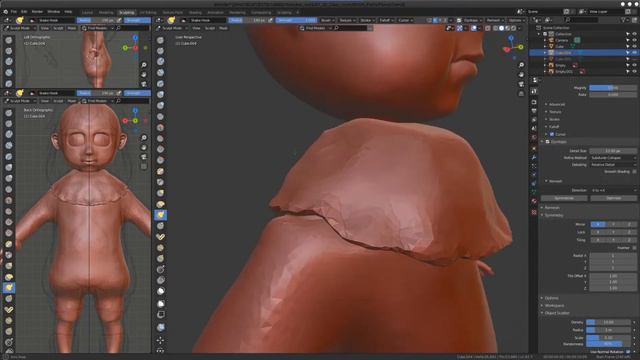This screenshot has width=640, height=360.
Task: Switch to the Shading workspace tab
Action: (x=195, y=13)
